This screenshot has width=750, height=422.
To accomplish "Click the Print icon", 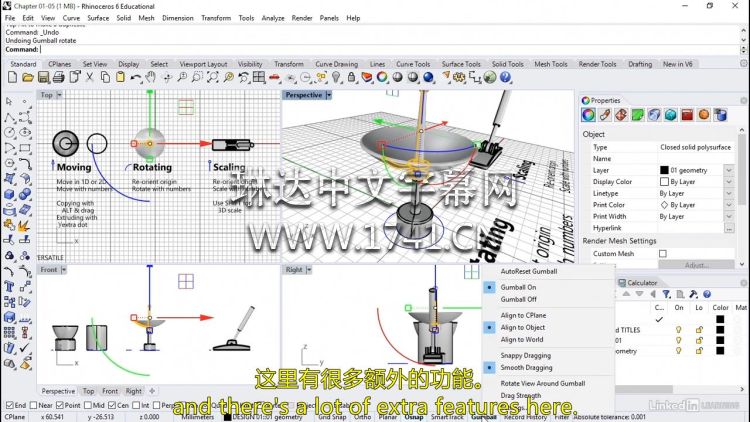I will point(58,77).
